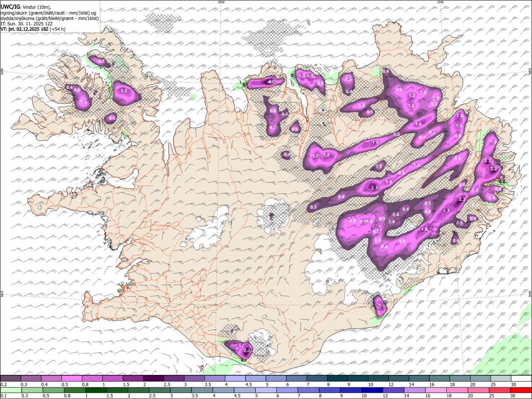Screen dimensions: 532x399
Task: Pick the bright pink swatch above the 0.5 label, top legend row
Action: (x=71, y=379)
